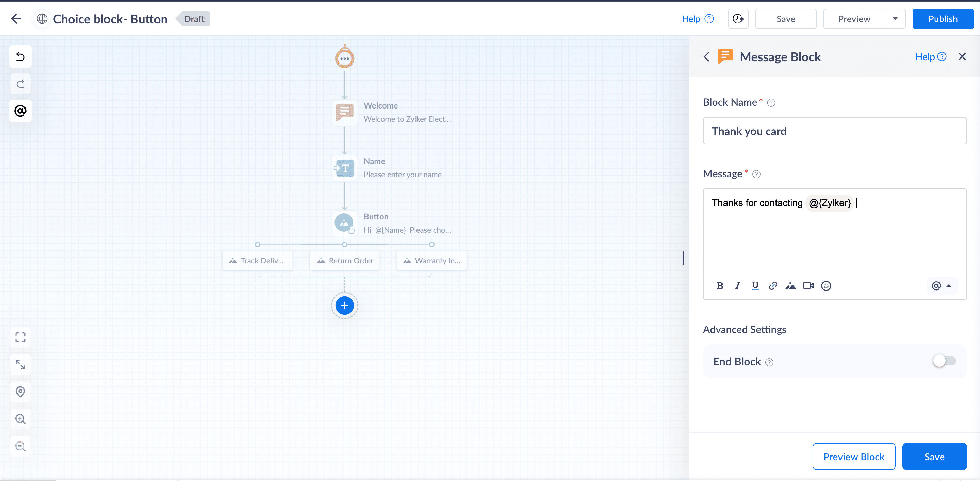Screen dimensions: 980x481
Task: Insert a hyperlink in the message
Action: (x=773, y=285)
